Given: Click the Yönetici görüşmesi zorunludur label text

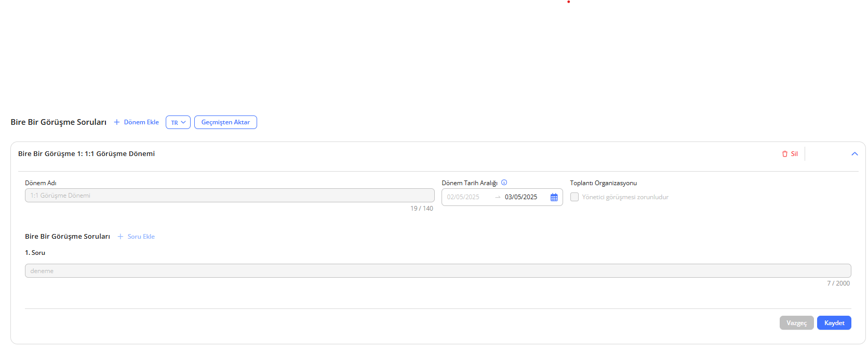Looking at the screenshot, I should (625, 197).
